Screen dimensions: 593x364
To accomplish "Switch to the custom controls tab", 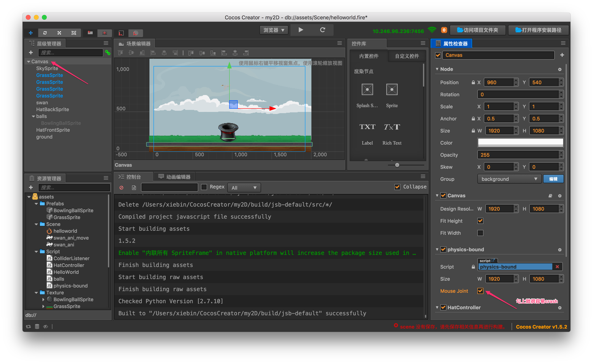I will 407,56.
